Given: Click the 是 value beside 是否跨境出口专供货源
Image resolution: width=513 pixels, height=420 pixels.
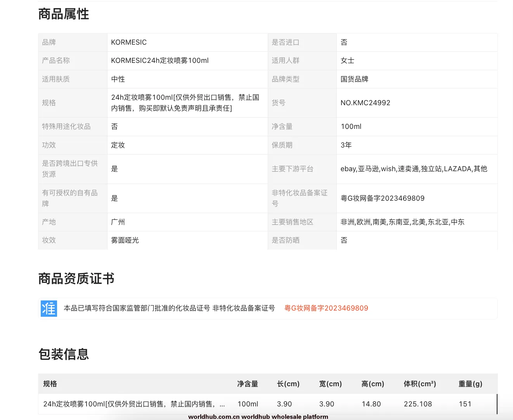Looking at the screenshot, I should [x=114, y=169].
